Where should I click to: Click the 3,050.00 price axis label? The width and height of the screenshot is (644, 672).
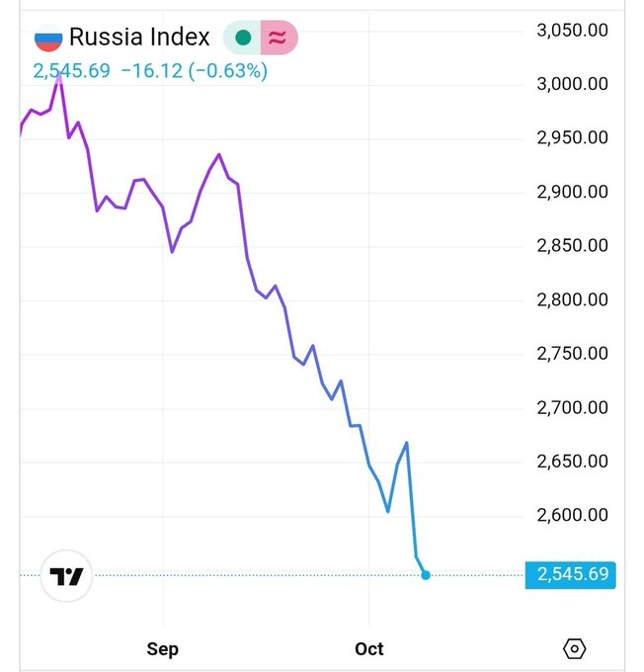(x=571, y=31)
